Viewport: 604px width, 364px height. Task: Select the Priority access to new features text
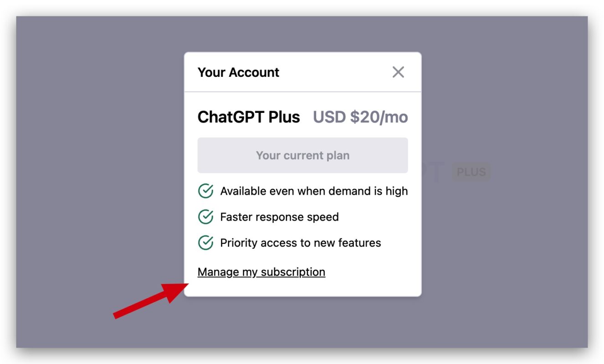coord(301,243)
